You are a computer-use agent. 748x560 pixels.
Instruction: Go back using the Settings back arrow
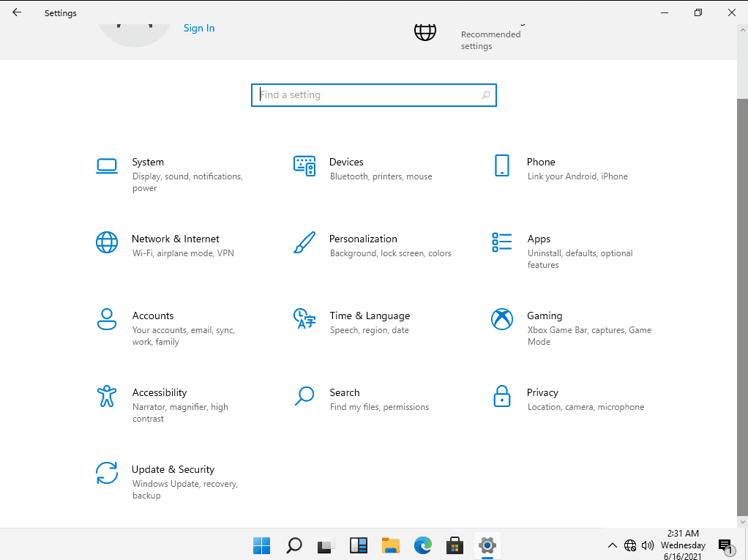[17, 12]
